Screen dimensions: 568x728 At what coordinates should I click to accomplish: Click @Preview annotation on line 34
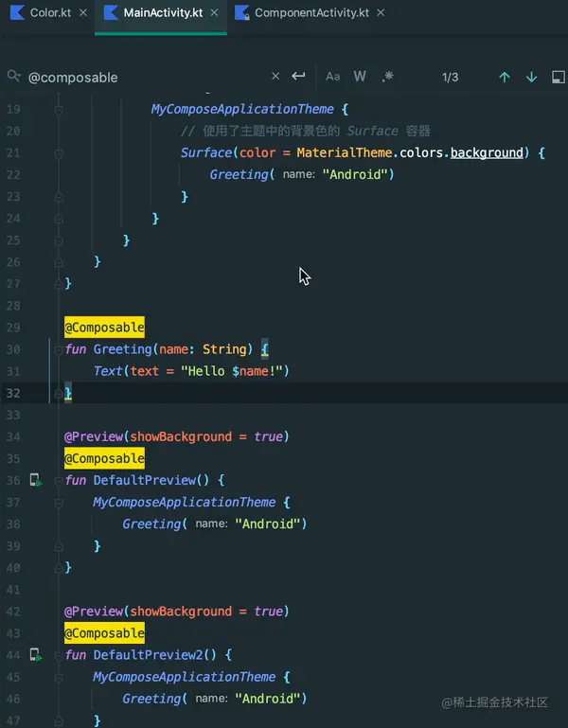click(x=94, y=436)
